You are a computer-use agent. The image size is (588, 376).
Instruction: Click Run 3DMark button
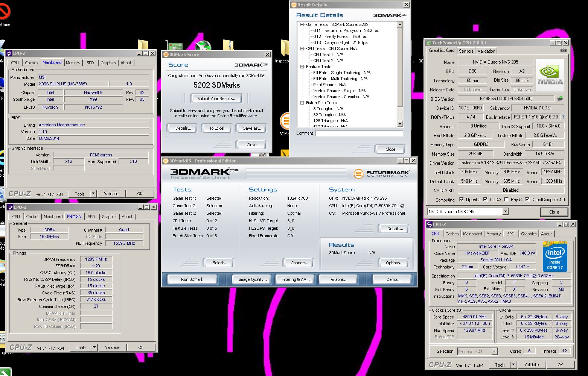point(192,279)
